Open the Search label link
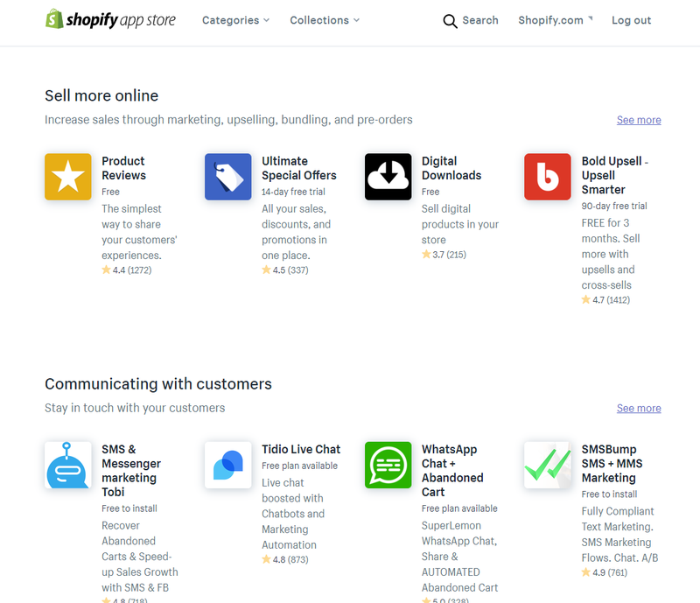Image resolution: width=700 pixels, height=603 pixels. 480,20
